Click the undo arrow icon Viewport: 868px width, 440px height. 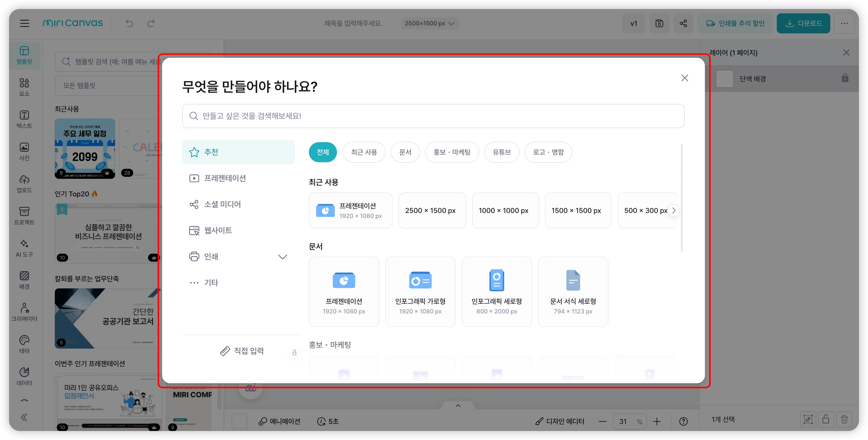coord(129,23)
